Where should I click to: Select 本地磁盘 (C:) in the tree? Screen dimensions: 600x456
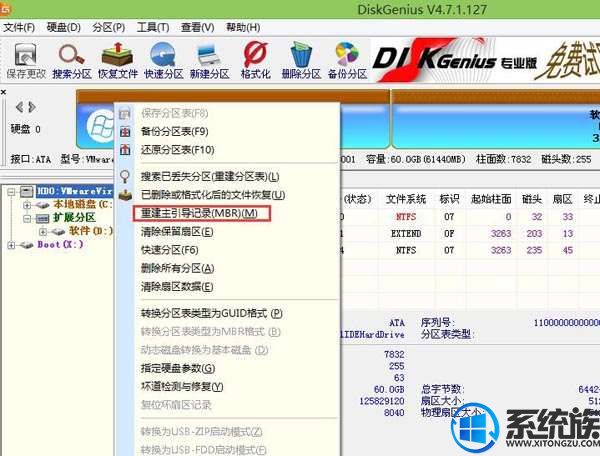(83, 204)
